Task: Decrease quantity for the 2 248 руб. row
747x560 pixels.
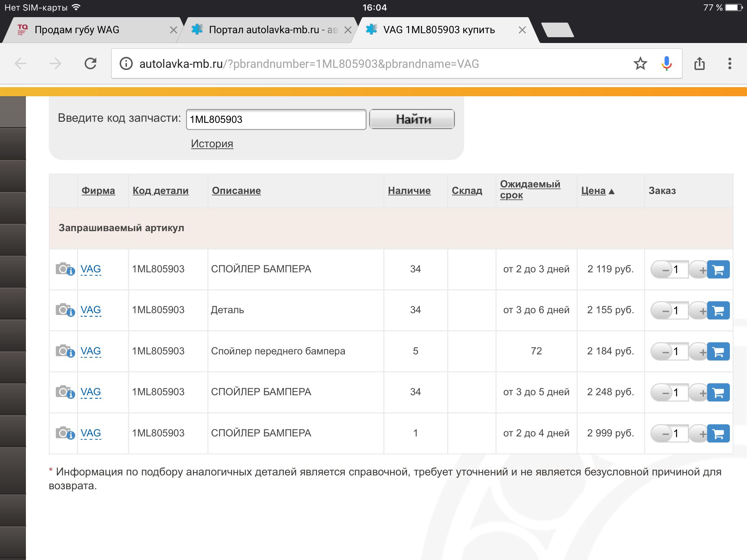Action: pyautogui.click(x=663, y=393)
